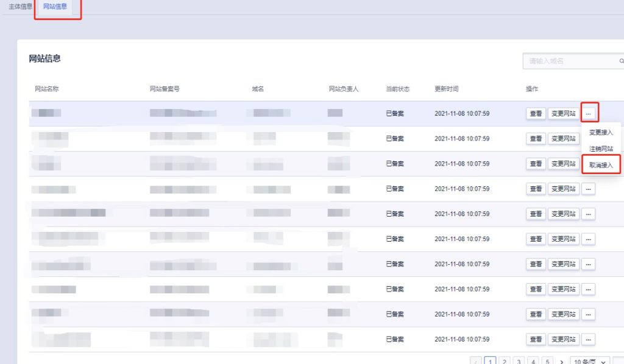This screenshot has width=624, height=364.
Task: Go to page 3 in pagination
Action: click(x=518, y=361)
